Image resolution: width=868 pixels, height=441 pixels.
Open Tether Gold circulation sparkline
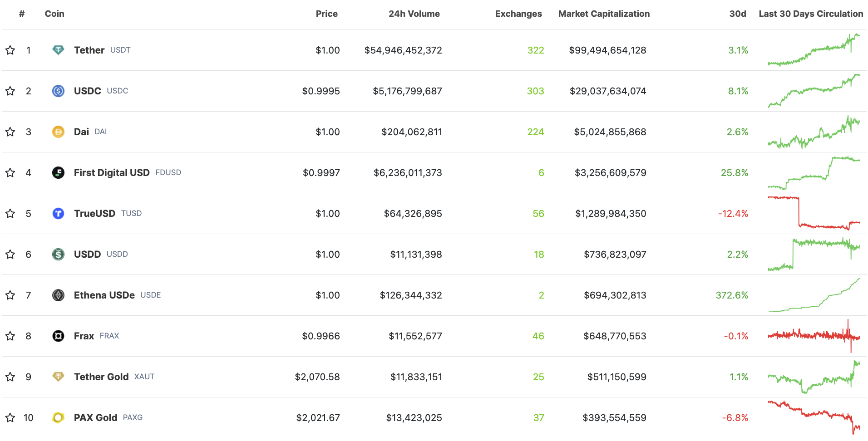(x=814, y=377)
